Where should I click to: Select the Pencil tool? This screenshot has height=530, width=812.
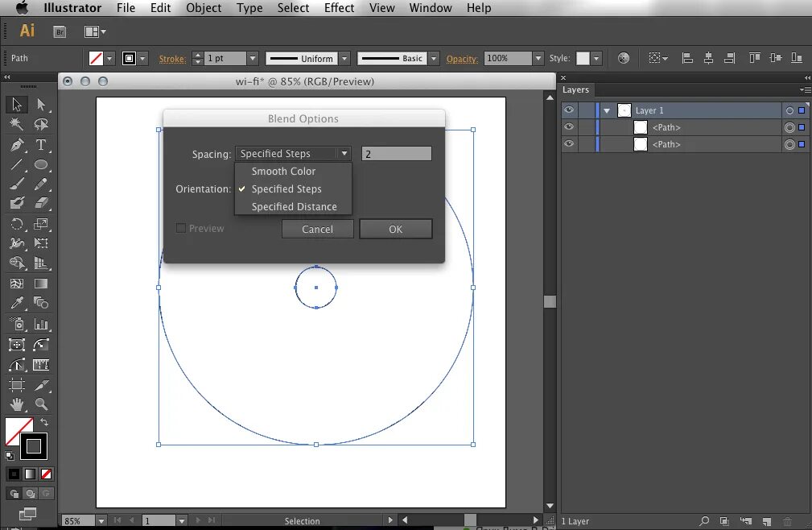point(41,184)
